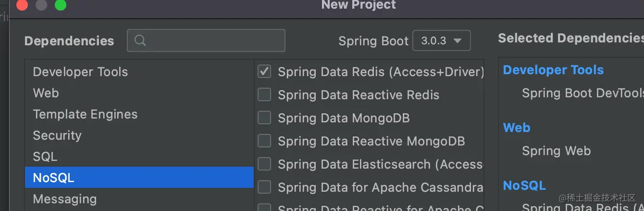644x211 pixels.
Task: Open the Template Engines category
Action: (x=85, y=114)
